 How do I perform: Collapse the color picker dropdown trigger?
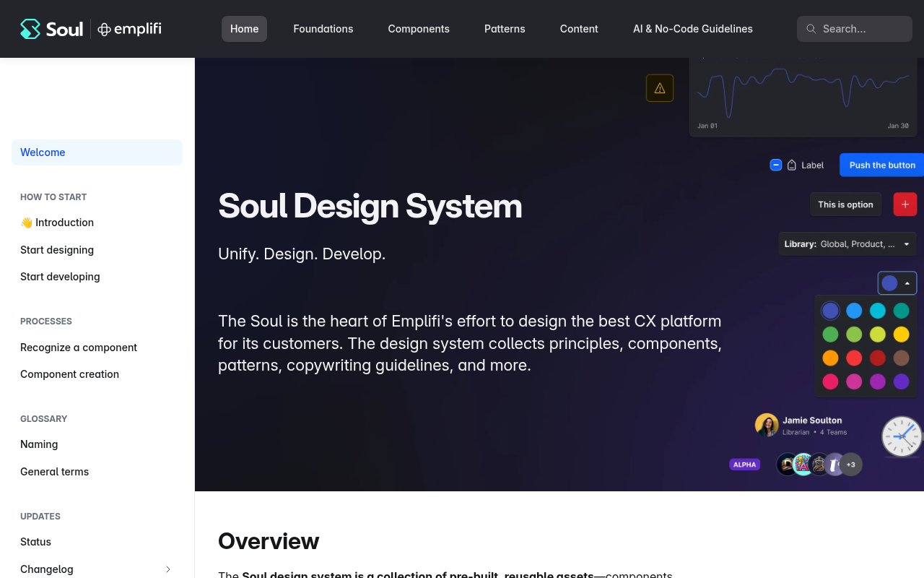coord(897,283)
